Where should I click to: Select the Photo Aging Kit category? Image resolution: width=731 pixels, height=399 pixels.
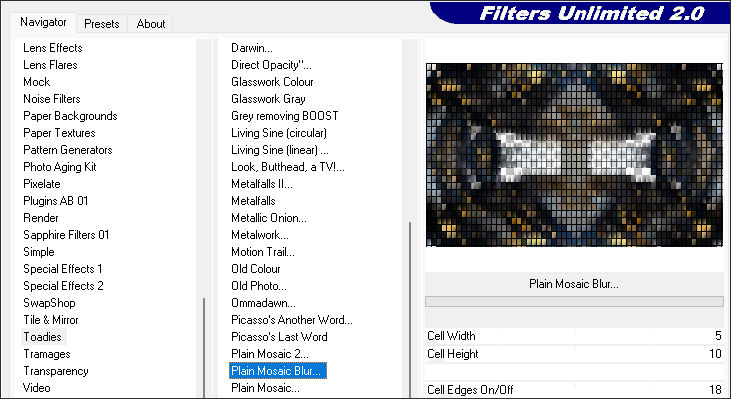pyautogui.click(x=60, y=167)
